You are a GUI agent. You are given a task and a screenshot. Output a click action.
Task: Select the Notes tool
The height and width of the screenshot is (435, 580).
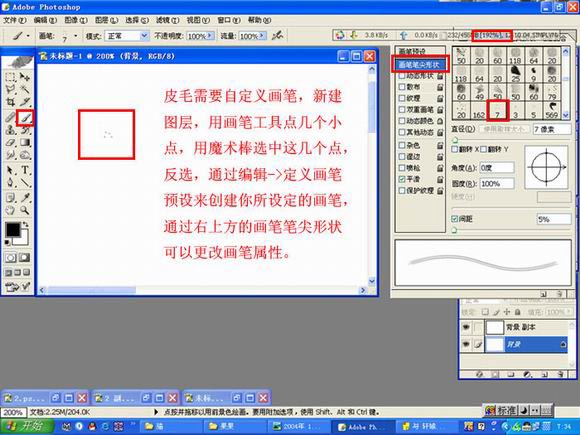tap(10, 198)
